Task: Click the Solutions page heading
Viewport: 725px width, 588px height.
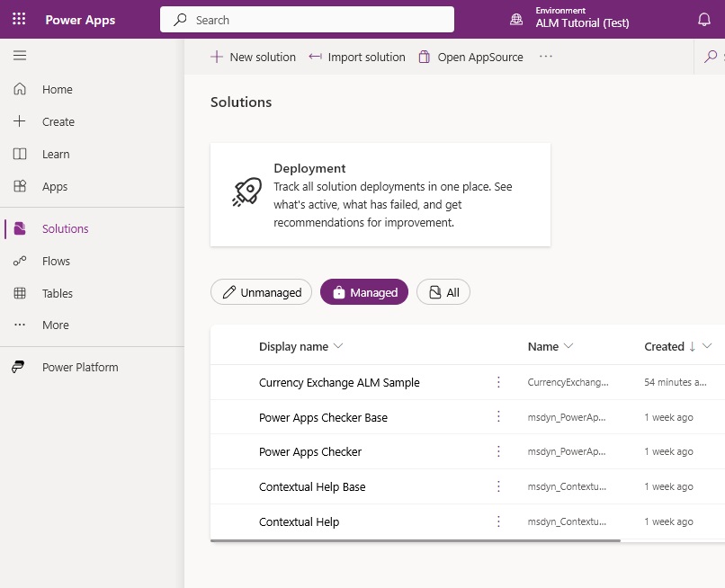Action: 241,102
